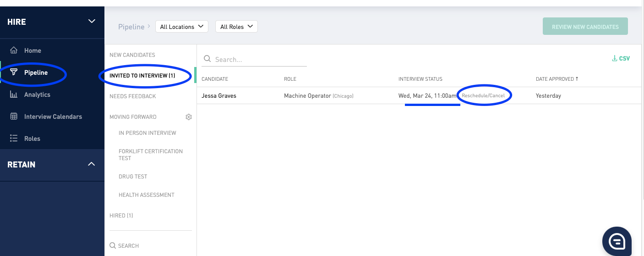Expand the RETAIN section chevron
644x256 pixels.
tap(92, 164)
